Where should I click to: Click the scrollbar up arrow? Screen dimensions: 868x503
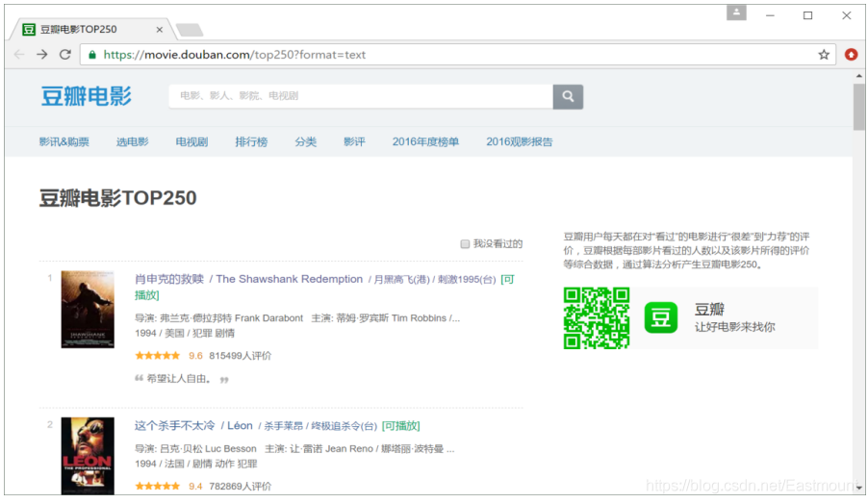[858, 76]
